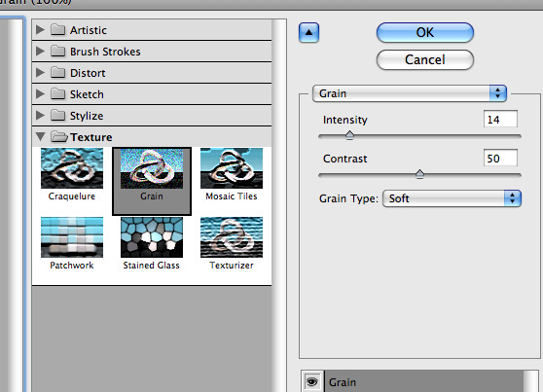Select the Texturizer filter thumbnail
The height and width of the screenshot is (392, 543).
(x=232, y=237)
